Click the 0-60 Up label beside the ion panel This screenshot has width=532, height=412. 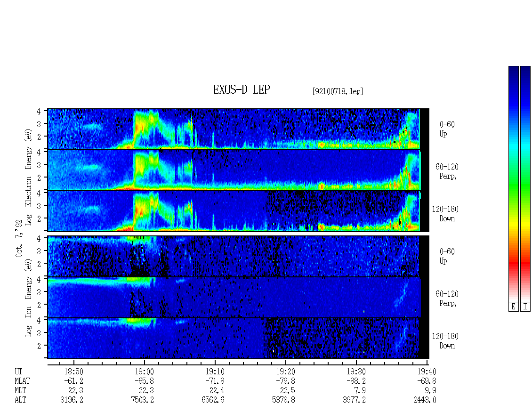pyautogui.click(x=447, y=256)
